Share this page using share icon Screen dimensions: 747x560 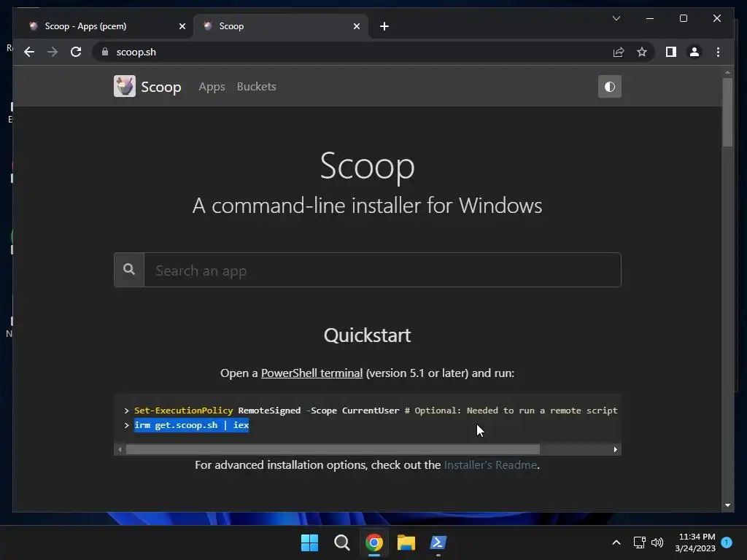pos(619,52)
